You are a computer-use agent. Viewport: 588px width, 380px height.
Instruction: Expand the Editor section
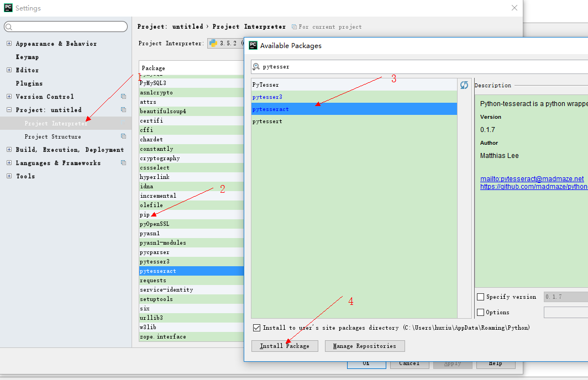(9, 70)
